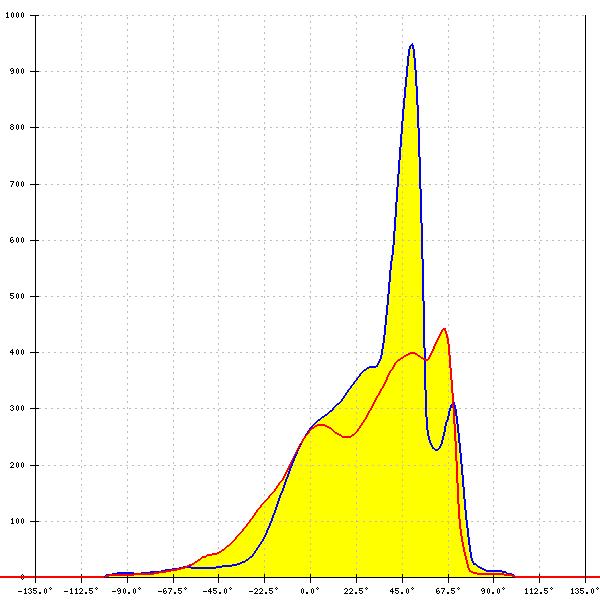Screen dimensions: 600x600
Task: Click the -45.0° x-axis label
Action: pos(218,591)
